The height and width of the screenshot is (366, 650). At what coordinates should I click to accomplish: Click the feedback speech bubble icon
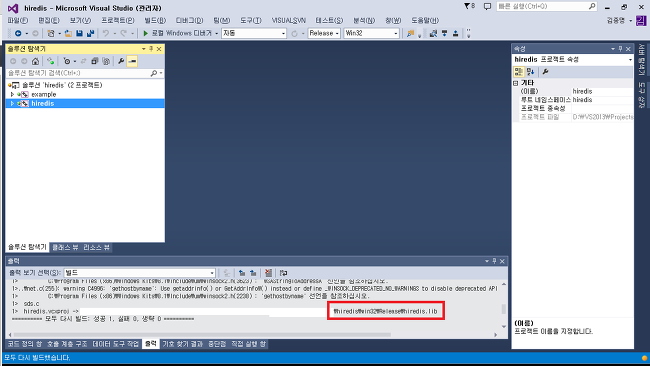(x=487, y=6)
